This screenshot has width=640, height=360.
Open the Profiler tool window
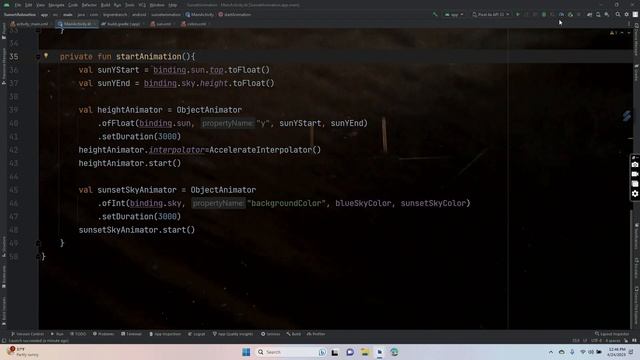pos(316,334)
